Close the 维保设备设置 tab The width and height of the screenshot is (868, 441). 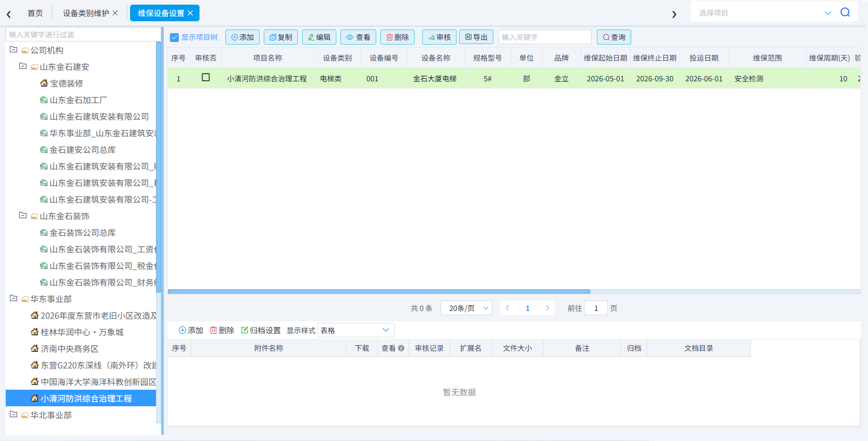tap(190, 13)
